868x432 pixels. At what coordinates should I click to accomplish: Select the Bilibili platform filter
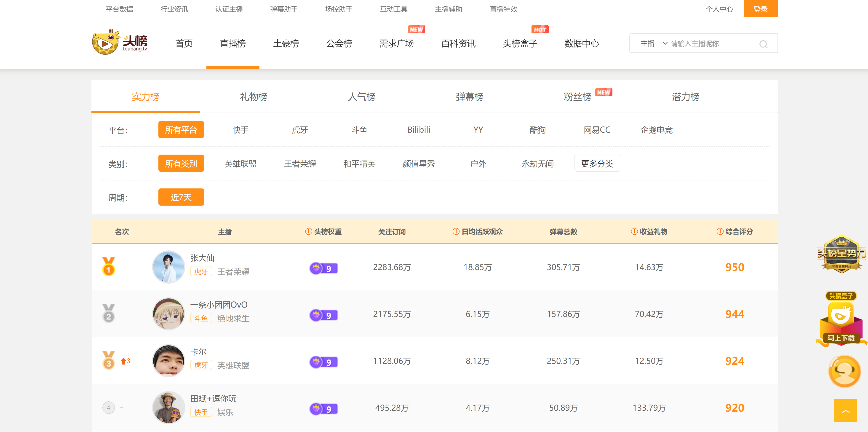click(419, 130)
